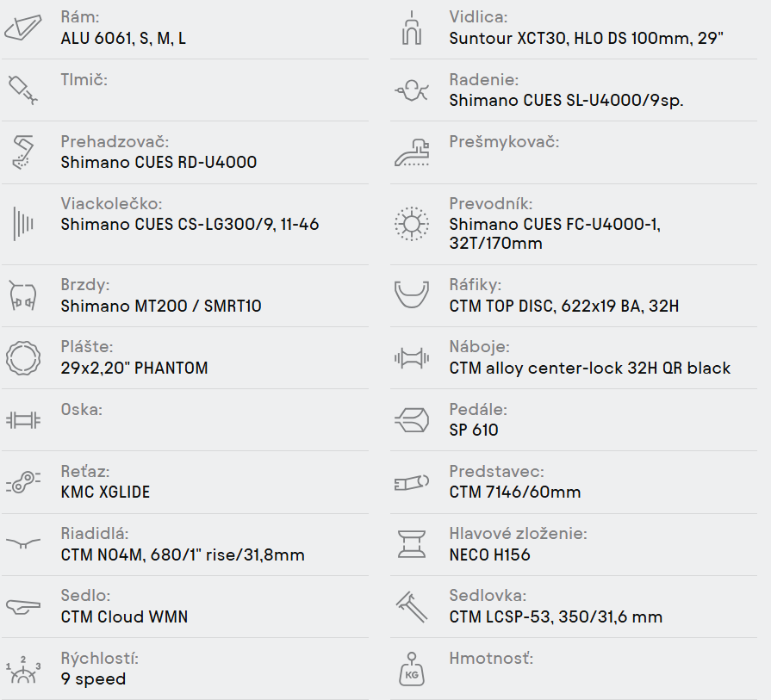Click the 'Sedlovka:' label
This screenshot has width=771, height=700.
488,595
